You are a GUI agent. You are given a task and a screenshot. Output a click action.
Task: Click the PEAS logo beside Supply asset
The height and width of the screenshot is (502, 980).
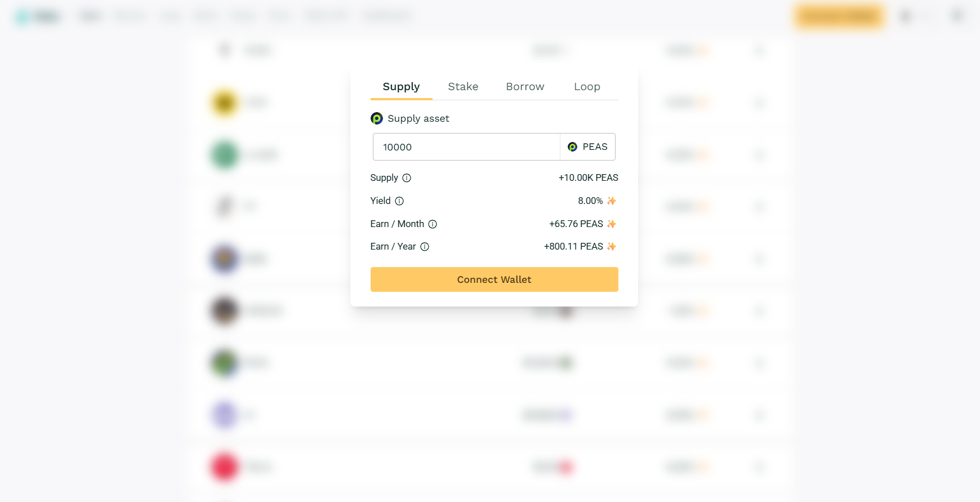click(x=377, y=118)
